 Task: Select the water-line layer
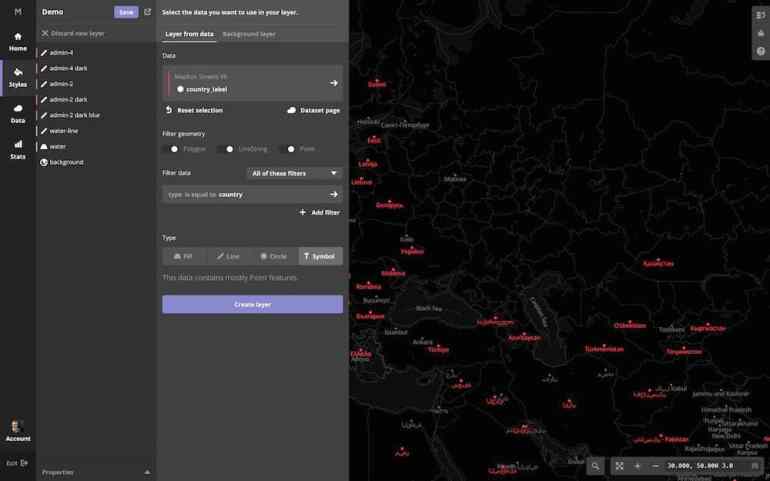[59, 131]
